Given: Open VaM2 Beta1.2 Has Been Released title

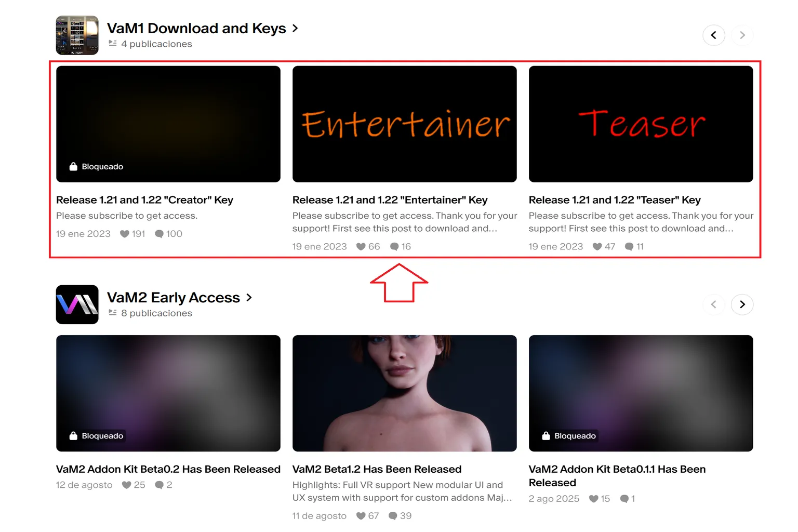Looking at the screenshot, I should (377, 469).
